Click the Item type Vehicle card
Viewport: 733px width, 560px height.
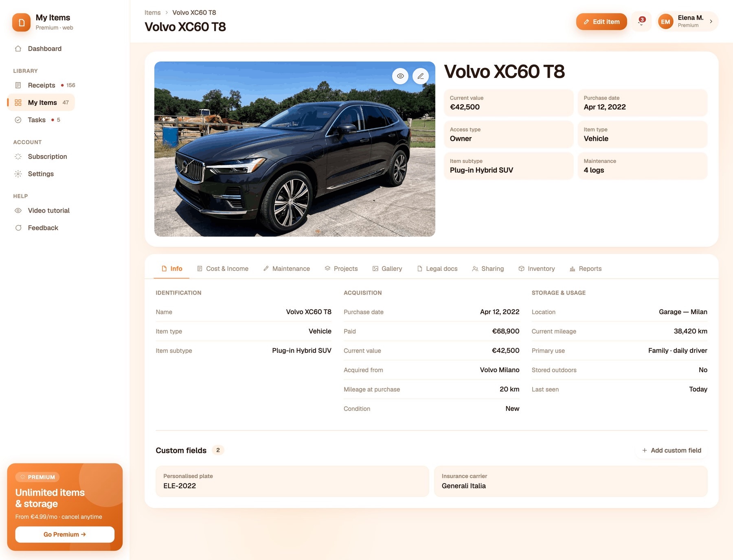(x=643, y=134)
